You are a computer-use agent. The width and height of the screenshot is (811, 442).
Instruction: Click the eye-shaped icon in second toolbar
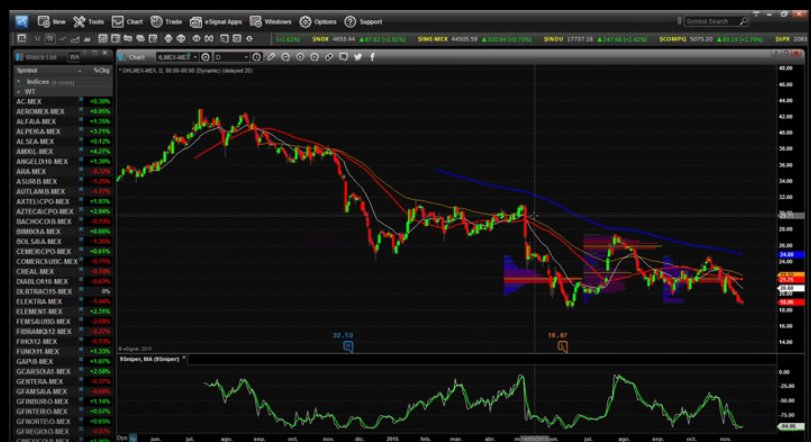pyautogui.click(x=197, y=38)
